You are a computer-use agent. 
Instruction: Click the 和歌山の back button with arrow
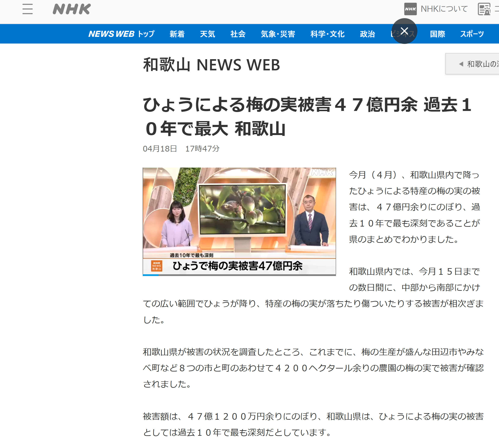[x=472, y=64]
